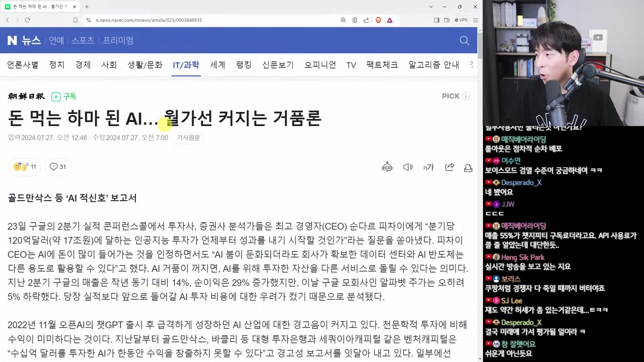Select the 세계 menu tab

tap(218, 65)
